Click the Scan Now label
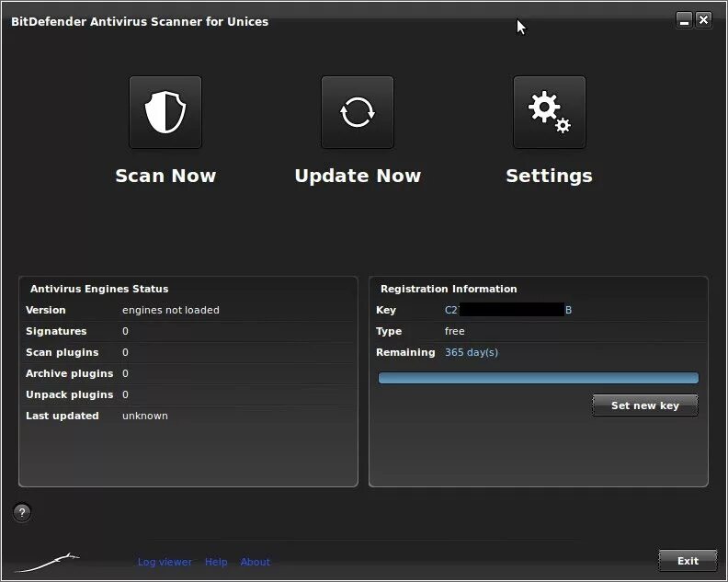 [165, 176]
